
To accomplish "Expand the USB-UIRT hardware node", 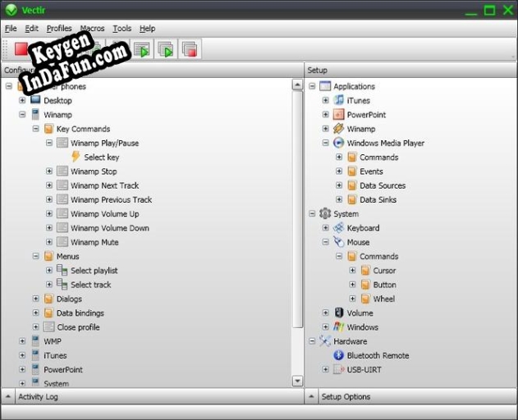I will coord(325,369).
